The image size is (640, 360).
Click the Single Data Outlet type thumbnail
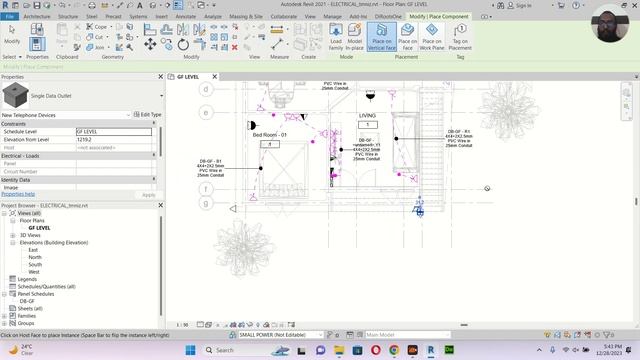pos(16,95)
